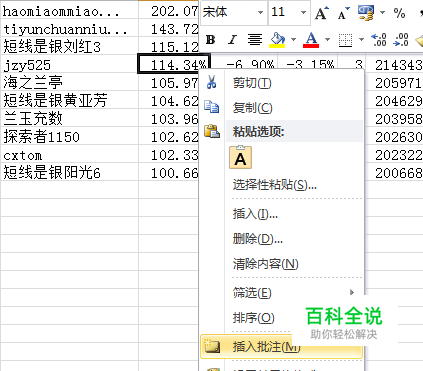
Task: Apply yellow fill color bucket
Action: click(277, 40)
